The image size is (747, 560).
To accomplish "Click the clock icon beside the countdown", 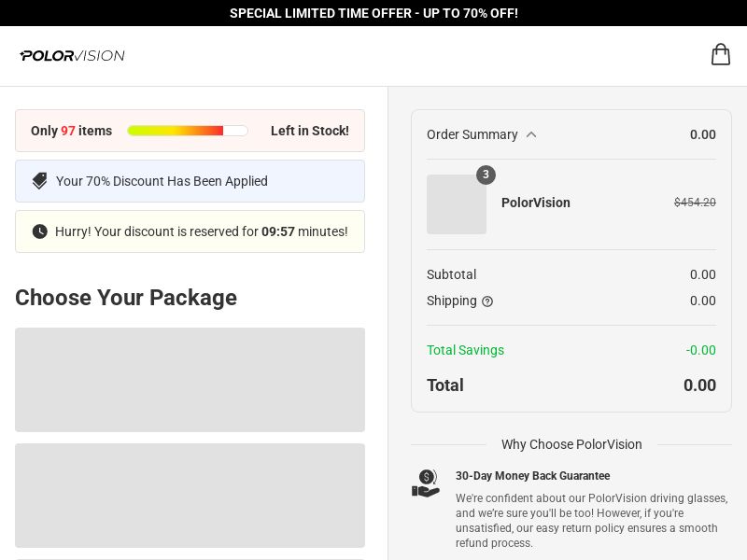I will tap(39, 231).
